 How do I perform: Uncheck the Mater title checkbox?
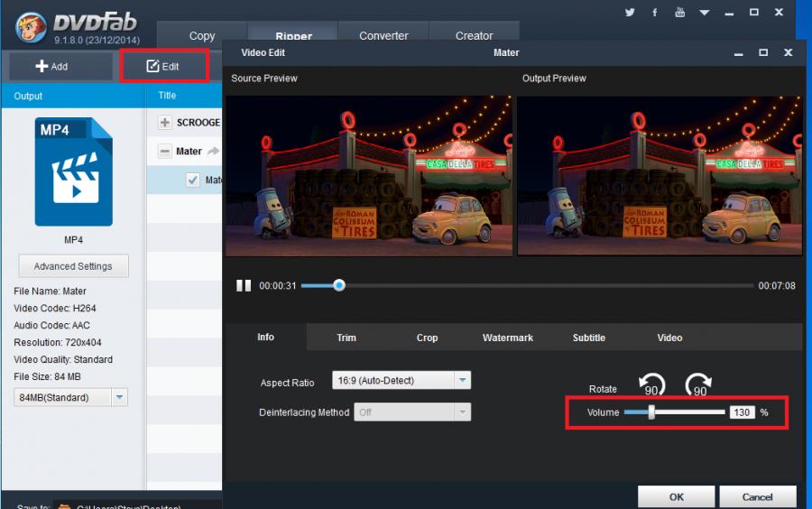(x=192, y=180)
